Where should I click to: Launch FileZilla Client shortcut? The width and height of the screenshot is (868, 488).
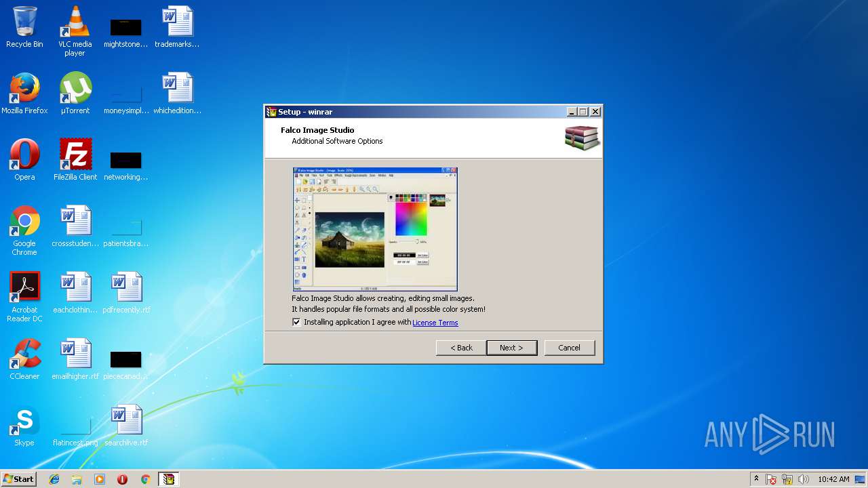point(75,160)
